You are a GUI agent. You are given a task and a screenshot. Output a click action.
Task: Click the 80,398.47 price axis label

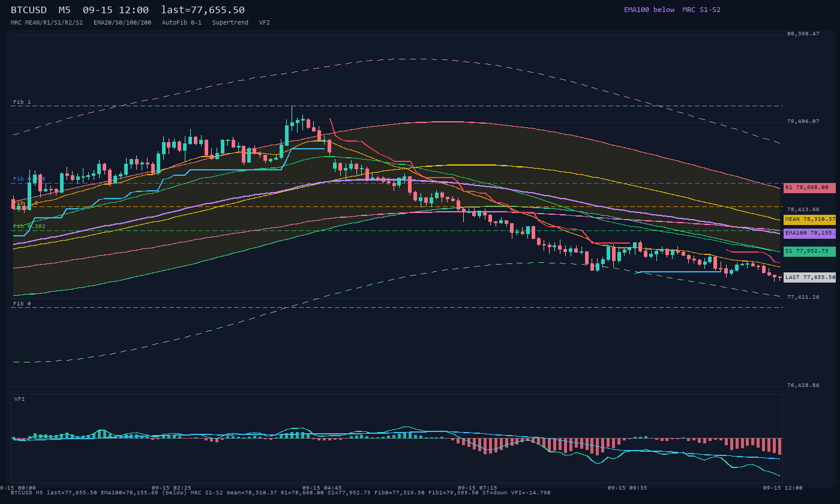coord(803,34)
